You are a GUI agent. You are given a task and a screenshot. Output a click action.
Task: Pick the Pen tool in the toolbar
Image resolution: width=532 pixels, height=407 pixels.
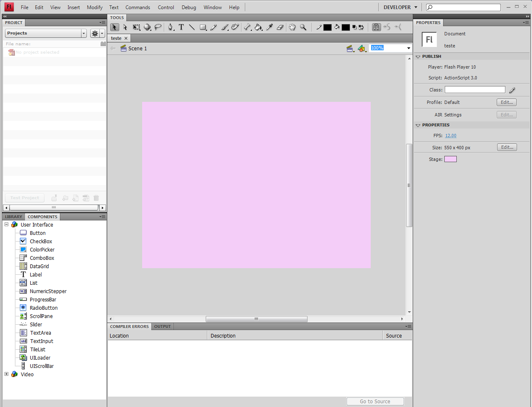coord(170,27)
